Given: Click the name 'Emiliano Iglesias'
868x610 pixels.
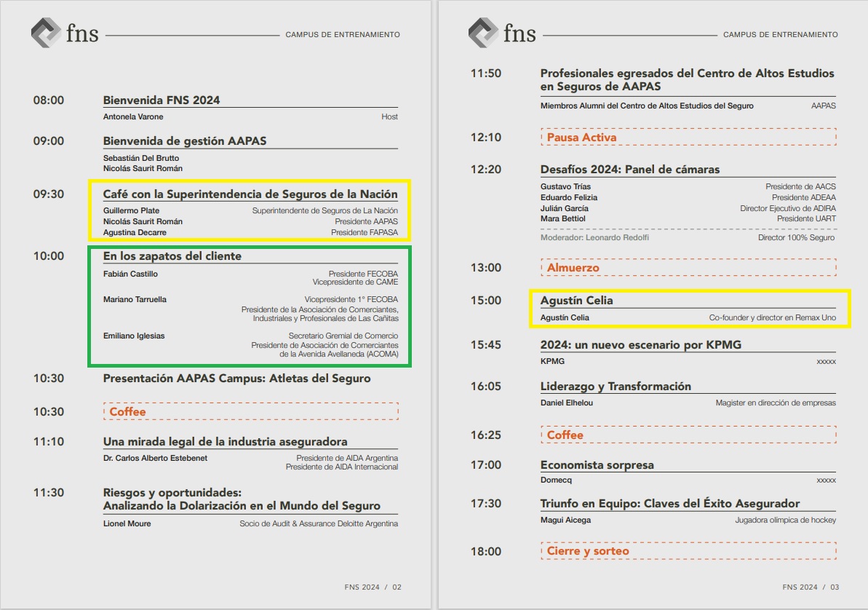Looking at the screenshot, I should click(133, 336).
